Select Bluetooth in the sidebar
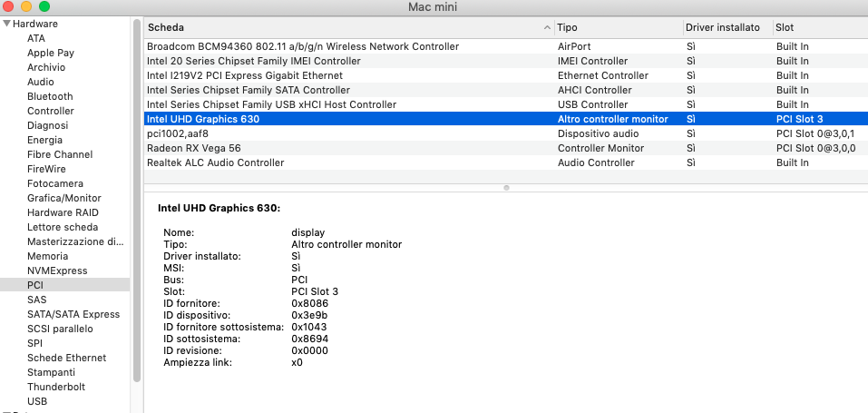The image size is (868, 413). [50, 96]
